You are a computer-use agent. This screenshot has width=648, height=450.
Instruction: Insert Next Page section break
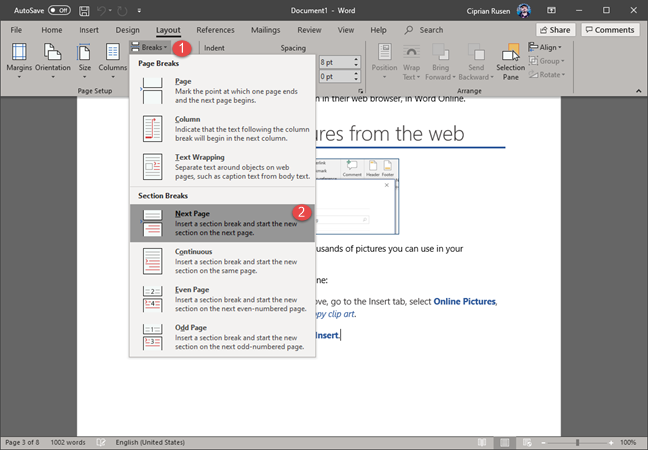[222, 223]
